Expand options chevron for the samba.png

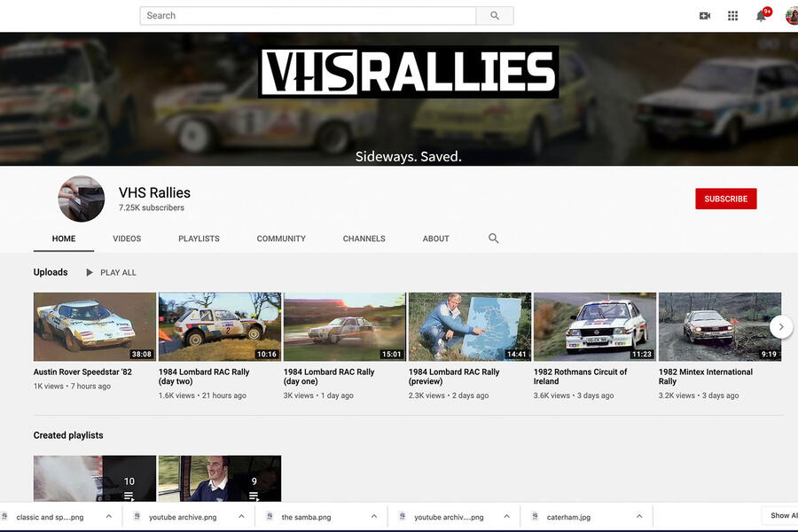(374, 516)
